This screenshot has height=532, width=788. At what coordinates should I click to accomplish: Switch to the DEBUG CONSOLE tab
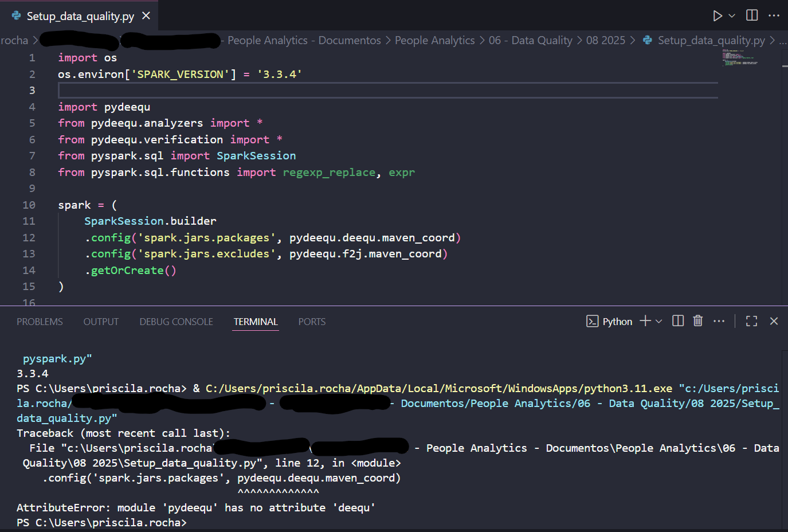pos(176,322)
